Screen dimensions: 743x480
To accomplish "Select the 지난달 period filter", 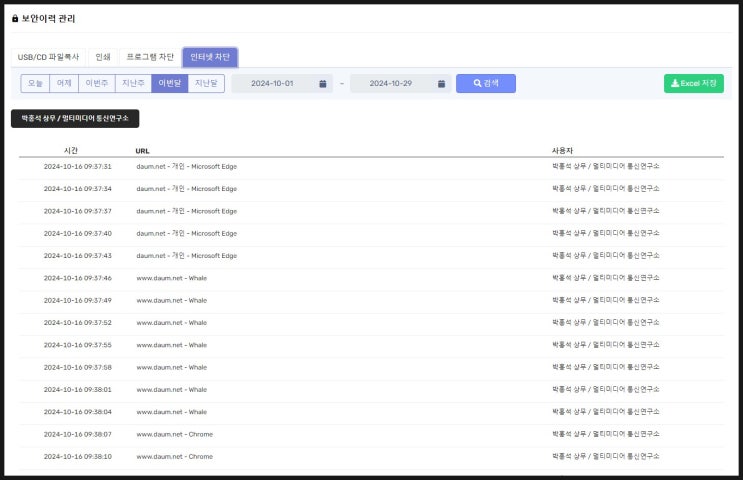I will pos(206,83).
